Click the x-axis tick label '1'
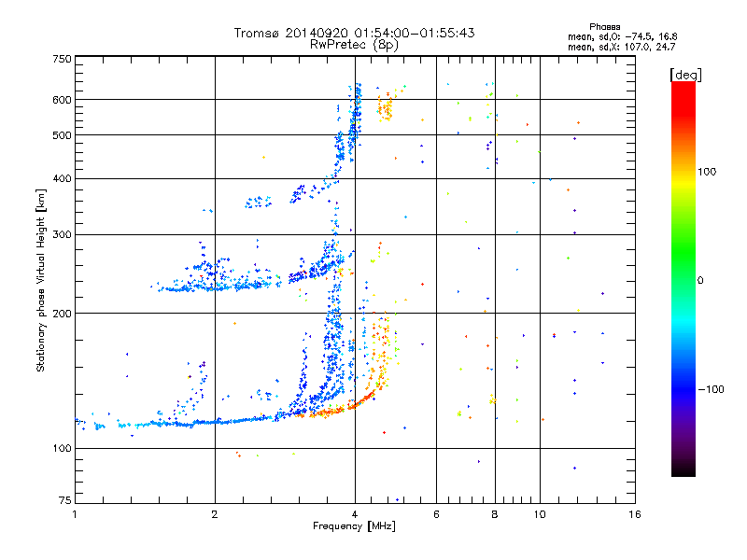 (75, 514)
